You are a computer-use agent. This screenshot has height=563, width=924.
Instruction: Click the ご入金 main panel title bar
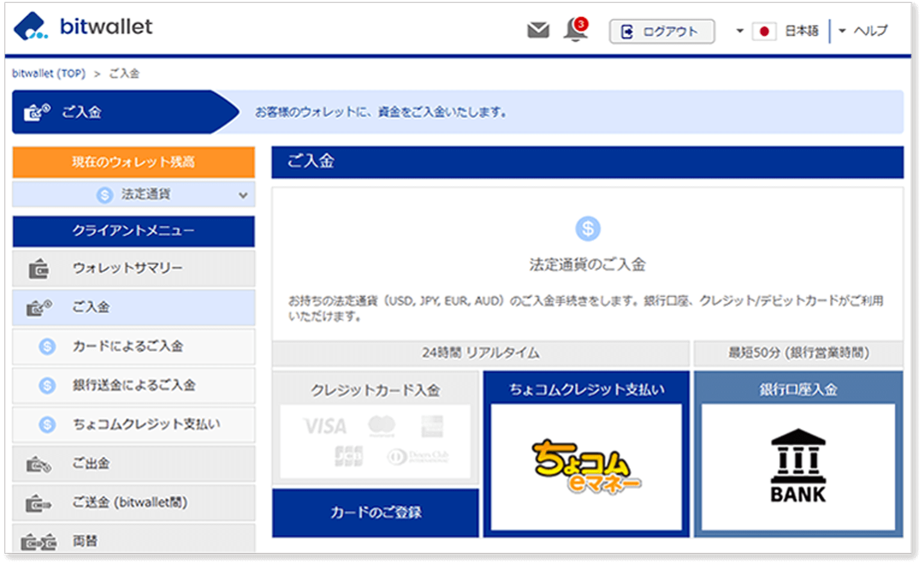click(x=587, y=162)
